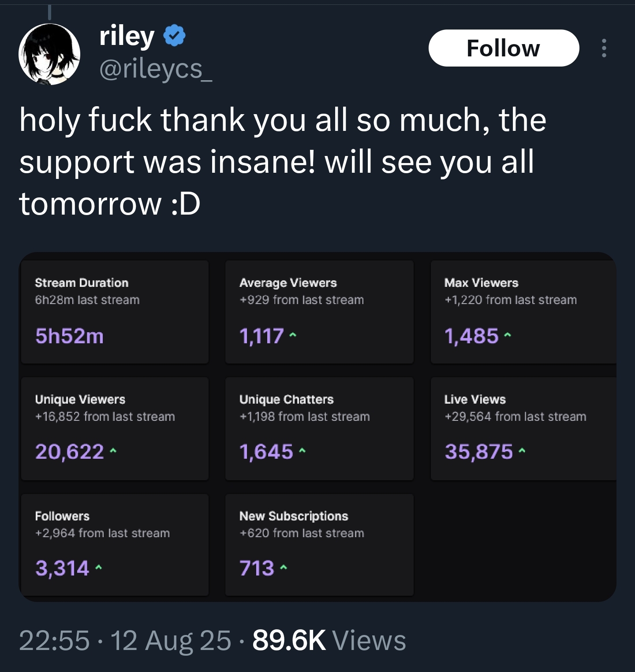Click the Live Views up arrow

[x=522, y=451]
